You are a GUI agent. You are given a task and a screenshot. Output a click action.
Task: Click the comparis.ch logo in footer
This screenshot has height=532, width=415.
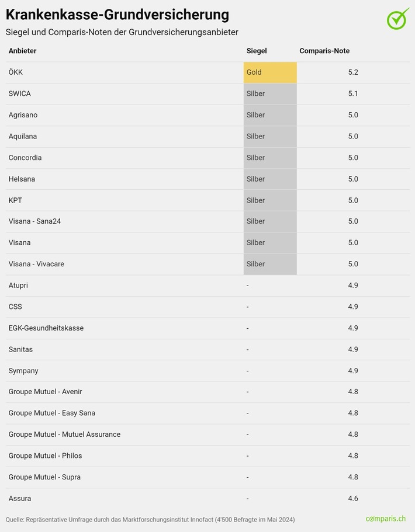coord(385,519)
